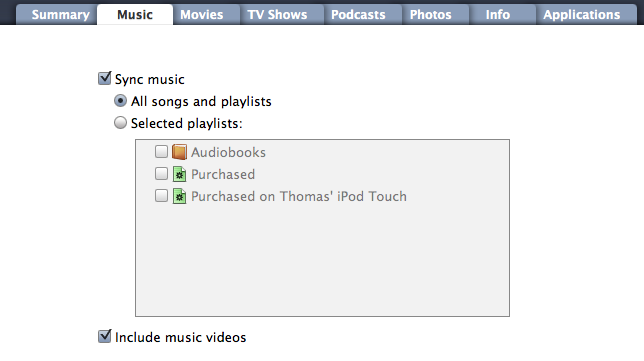This screenshot has height=361, width=644.
Task: Click the Purchased on Thomas' iPod Touch icon
Action: (x=179, y=196)
